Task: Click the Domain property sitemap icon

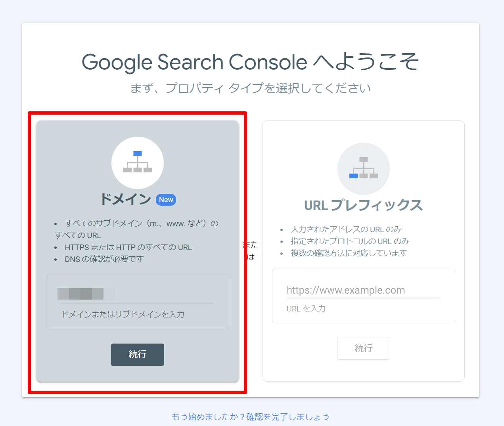Action: tap(138, 162)
